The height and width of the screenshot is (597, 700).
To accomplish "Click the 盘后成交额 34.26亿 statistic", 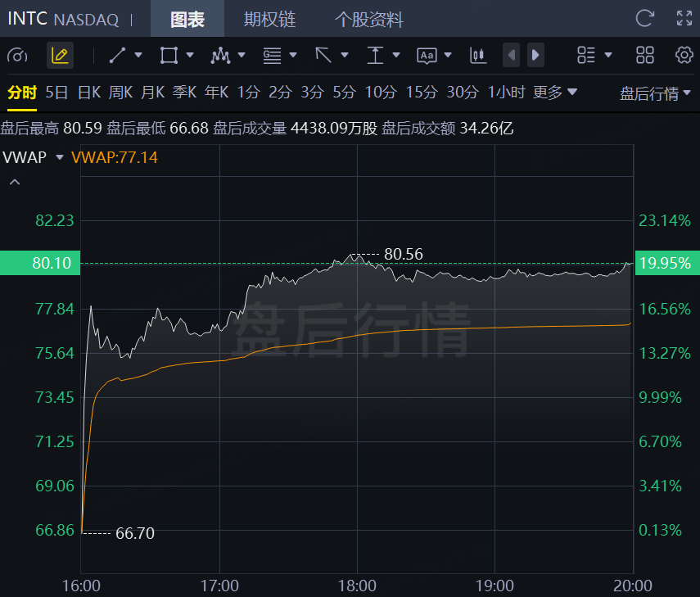I will (448, 128).
